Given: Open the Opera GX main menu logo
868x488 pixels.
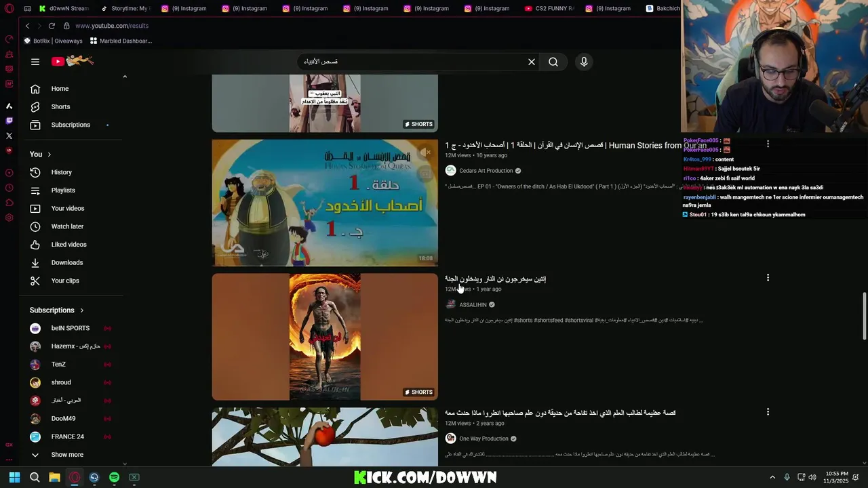Looking at the screenshot, I should coord(9,9).
